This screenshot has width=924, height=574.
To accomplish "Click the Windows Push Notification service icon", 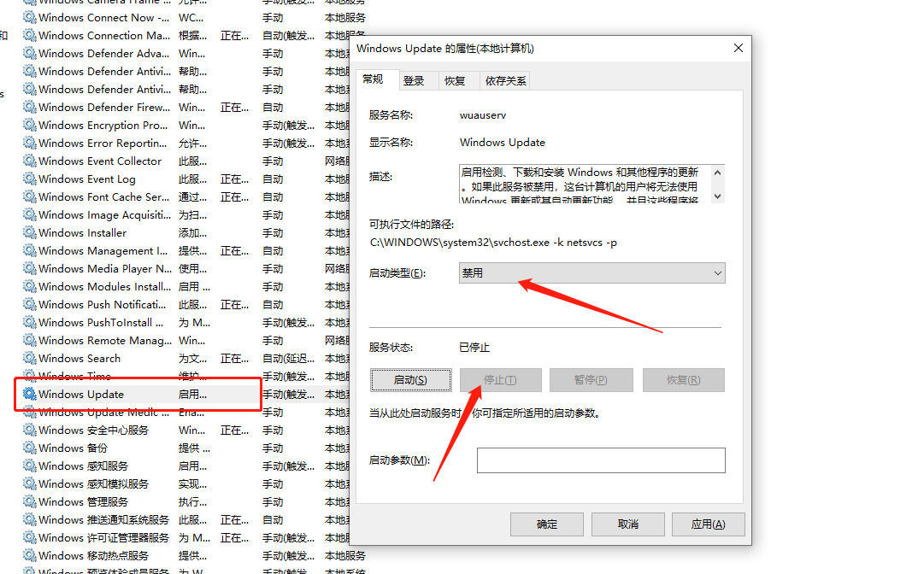I will (x=28, y=304).
